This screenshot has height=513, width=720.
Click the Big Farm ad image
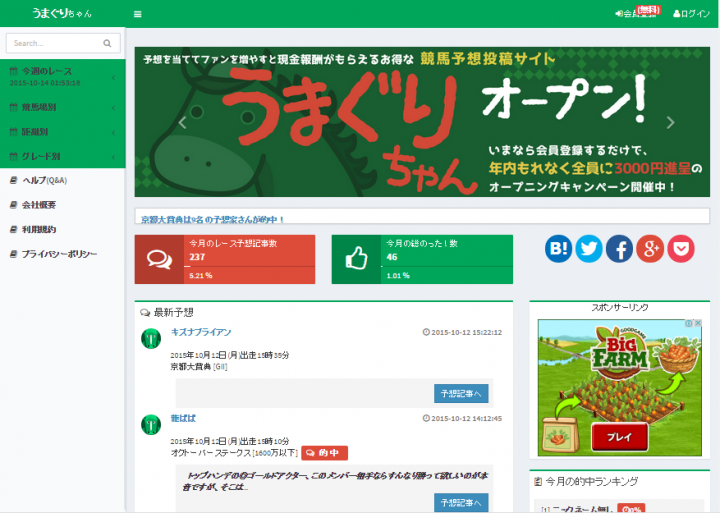[x=619, y=388]
